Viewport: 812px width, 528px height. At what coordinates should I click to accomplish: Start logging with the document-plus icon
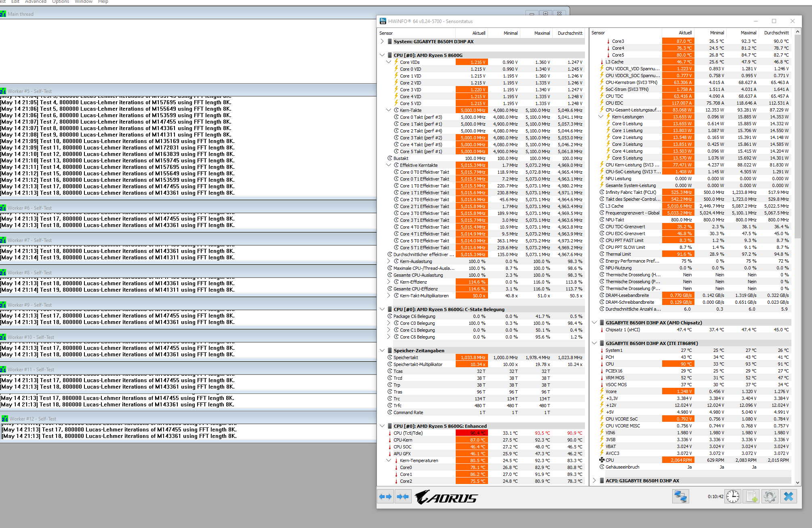[751, 496]
